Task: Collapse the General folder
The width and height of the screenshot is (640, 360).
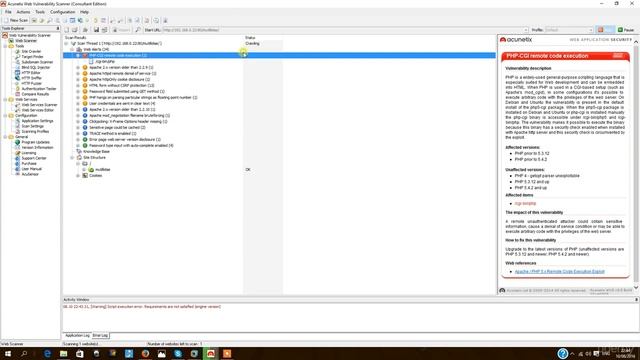Action: coord(5,137)
